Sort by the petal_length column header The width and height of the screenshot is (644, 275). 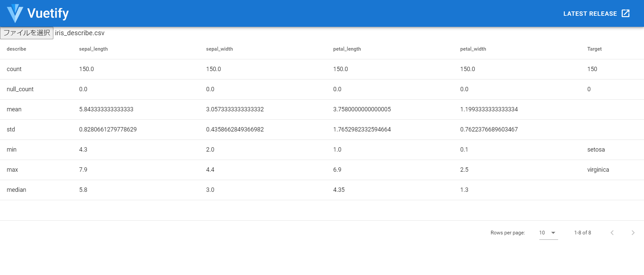pos(347,49)
